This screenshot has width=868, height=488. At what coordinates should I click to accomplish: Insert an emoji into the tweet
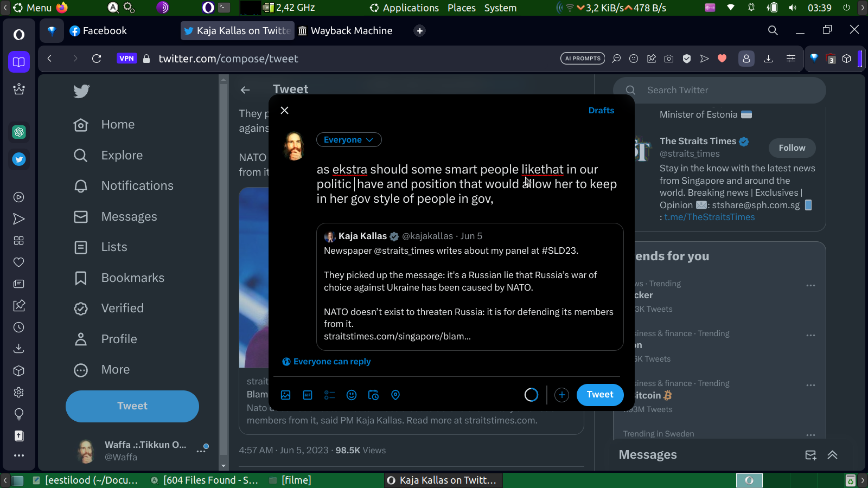click(x=352, y=395)
